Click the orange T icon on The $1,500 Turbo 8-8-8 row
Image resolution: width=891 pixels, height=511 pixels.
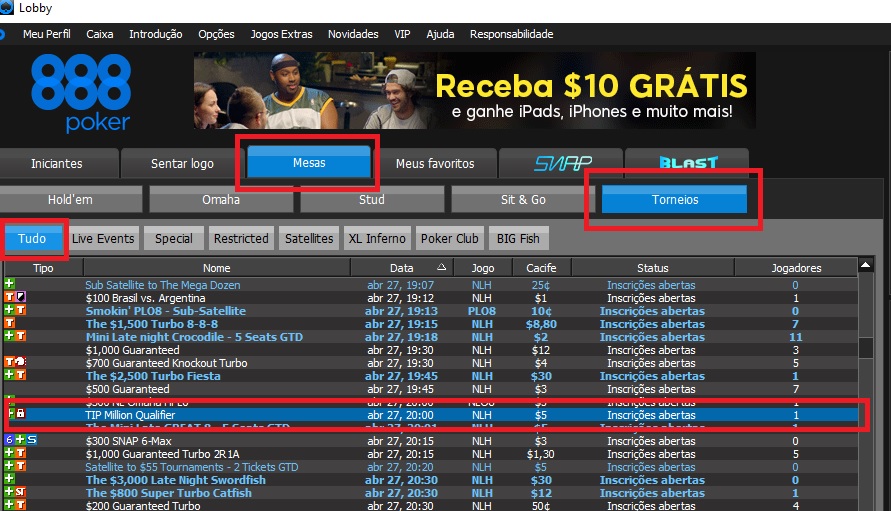10,323
